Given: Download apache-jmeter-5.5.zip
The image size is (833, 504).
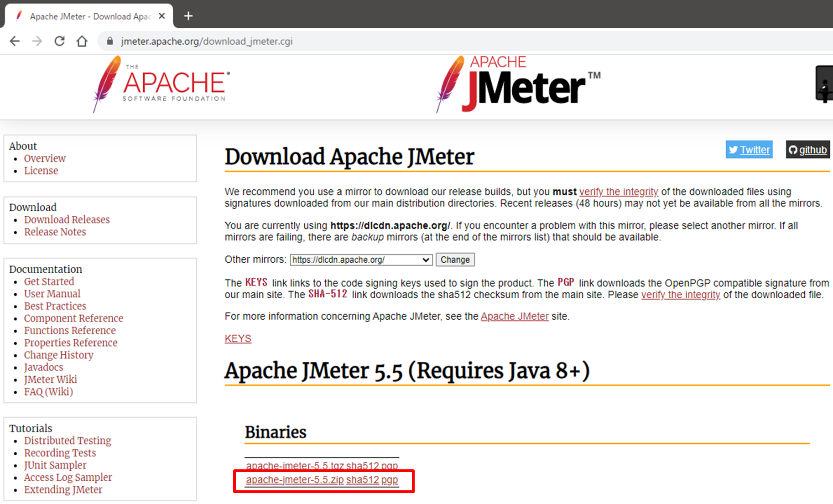Looking at the screenshot, I should pyautogui.click(x=294, y=480).
